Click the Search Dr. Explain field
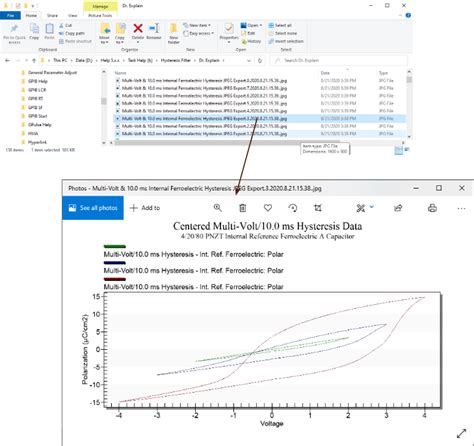The width and height of the screenshot is (474, 446). [339, 61]
